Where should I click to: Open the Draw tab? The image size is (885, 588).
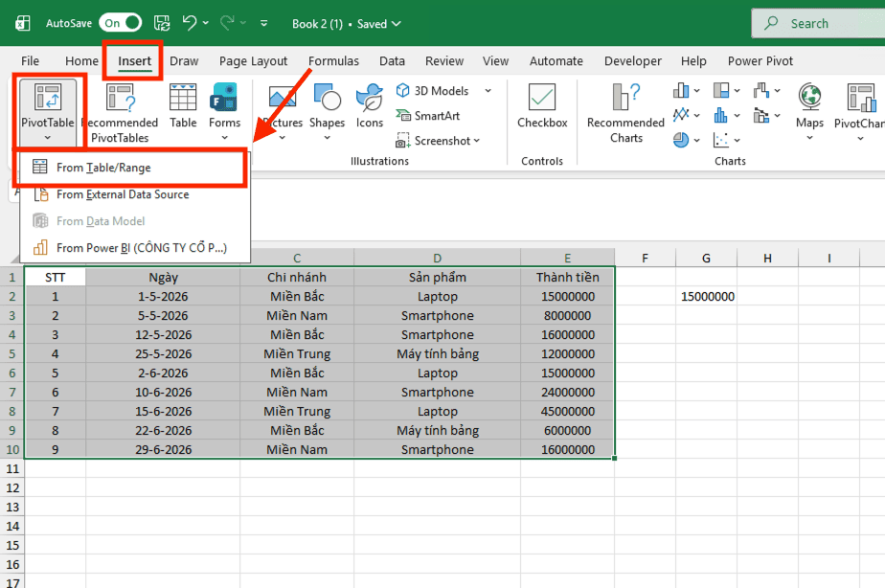point(184,61)
